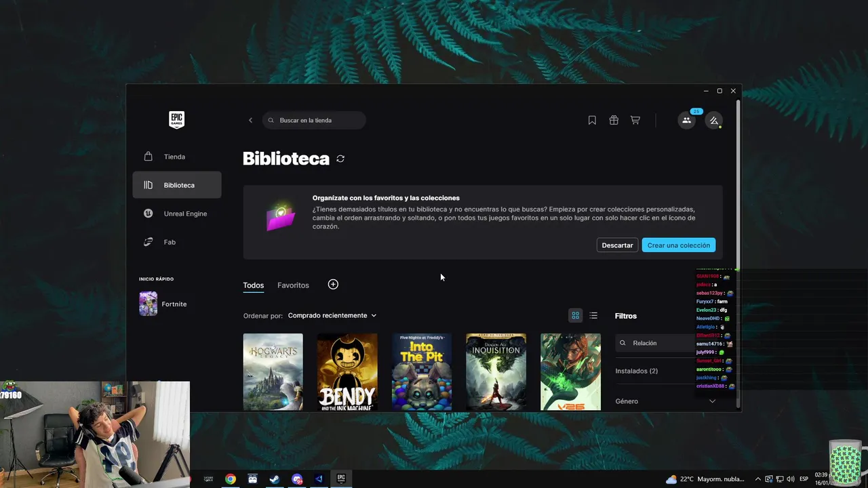Go back with the arrow next to search
The width and height of the screenshot is (868, 488).
click(250, 120)
